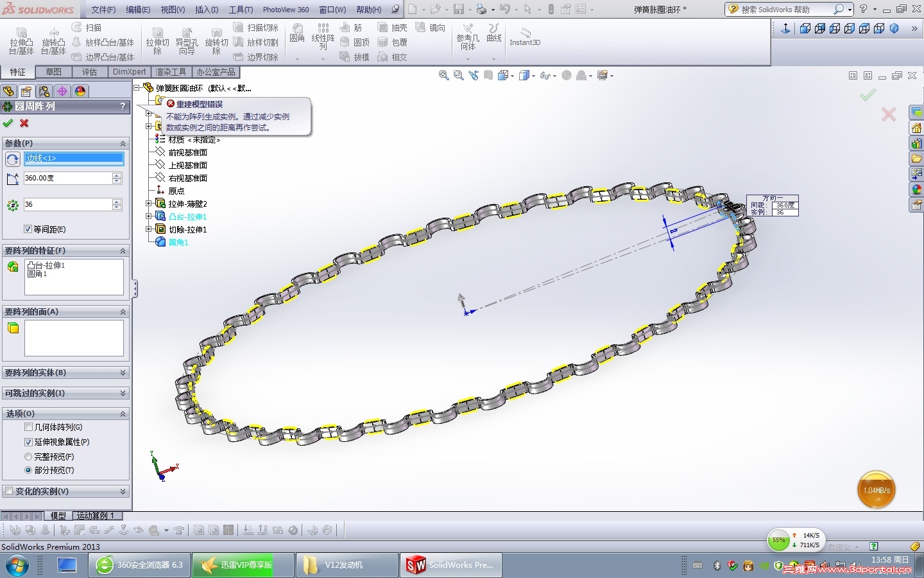Select the Linear Pattern (线性阵列) tool

point(323,37)
